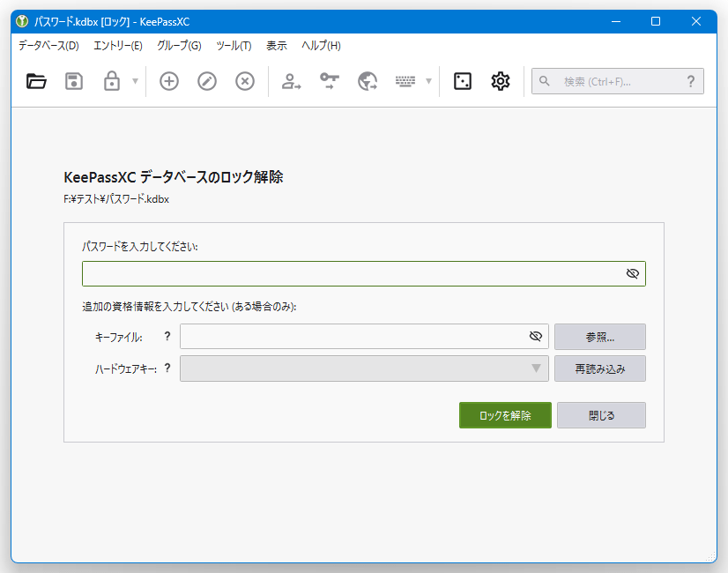The image size is (728, 573).
Task: Open the データベース(D) menu
Action: [48, 46]
